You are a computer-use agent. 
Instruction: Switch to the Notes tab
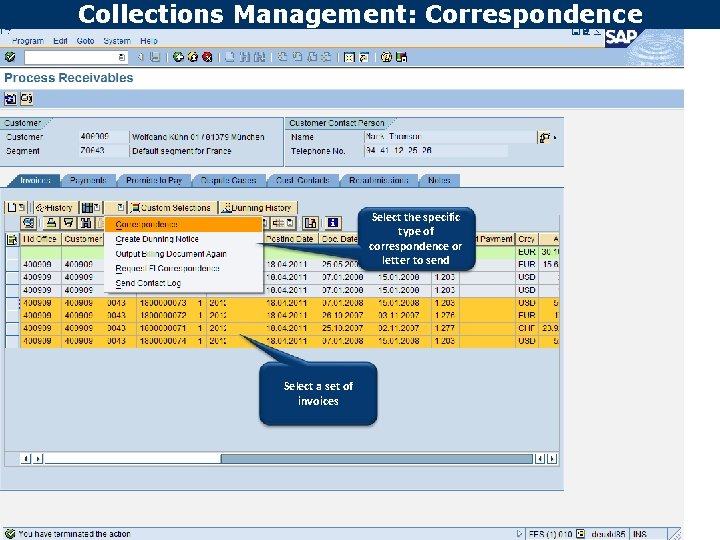[439, 180]
